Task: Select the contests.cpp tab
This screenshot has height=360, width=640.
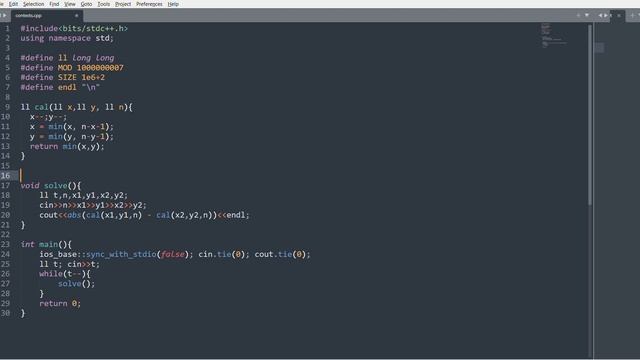Action: pyautogui.click(x=46, y=16)
